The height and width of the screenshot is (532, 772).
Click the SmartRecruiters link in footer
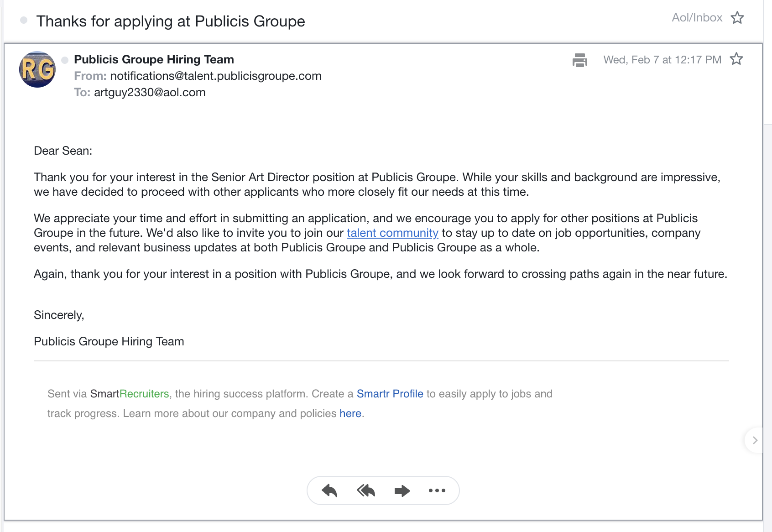point(130,394)
